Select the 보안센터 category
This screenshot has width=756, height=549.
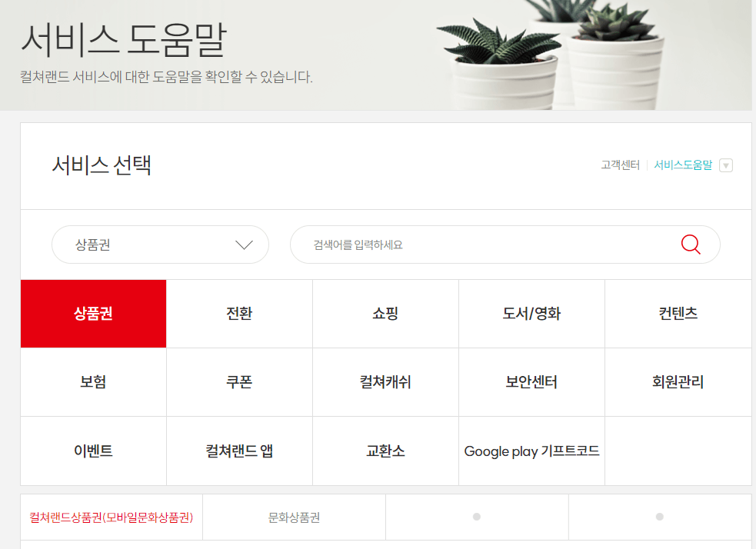(531, 382)
